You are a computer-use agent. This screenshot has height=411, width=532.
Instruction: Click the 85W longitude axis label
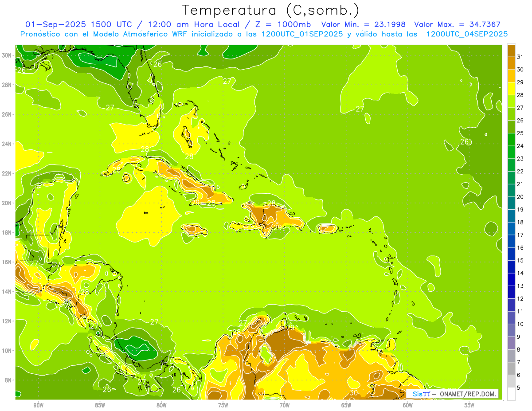pyautogui.click(x=100, y=405)
